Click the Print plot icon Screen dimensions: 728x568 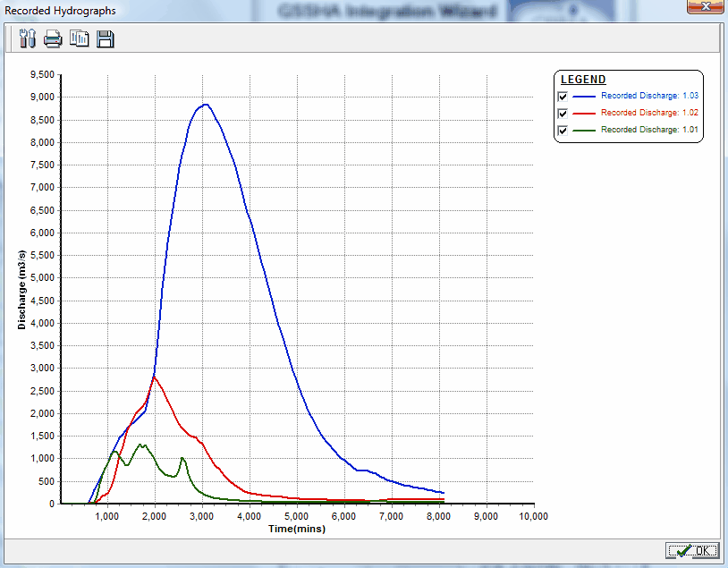coord(53,38)
